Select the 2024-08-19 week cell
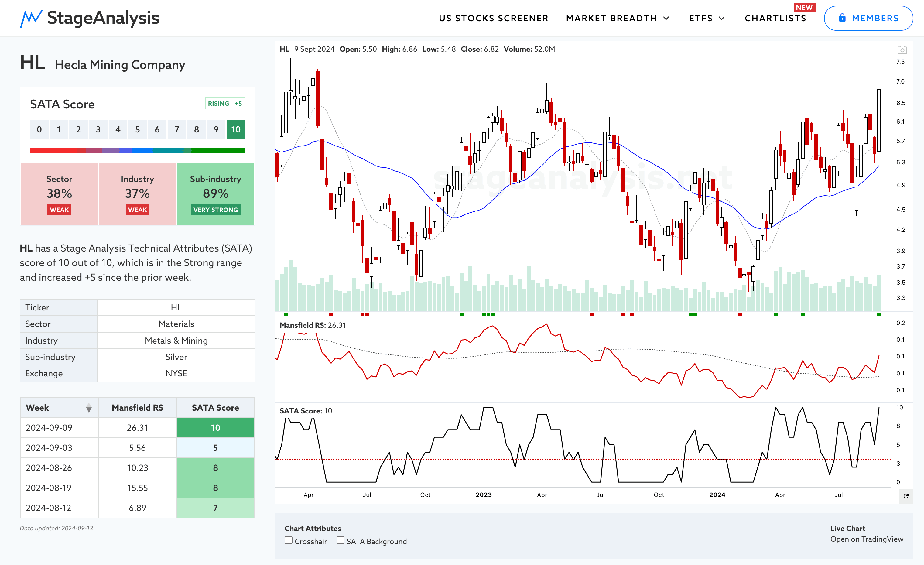This screenshot has height=565, width=924. tap(60, 488)
